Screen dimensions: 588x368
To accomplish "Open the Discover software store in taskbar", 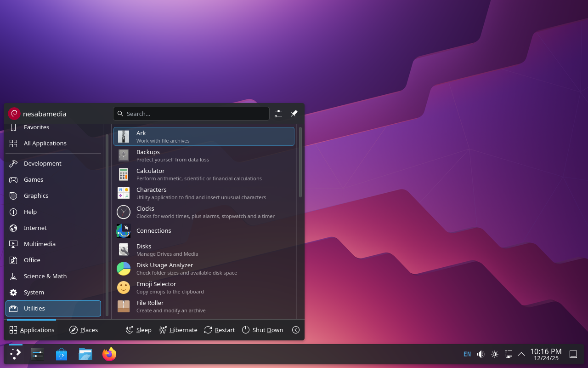I will (x=62, y=354).
